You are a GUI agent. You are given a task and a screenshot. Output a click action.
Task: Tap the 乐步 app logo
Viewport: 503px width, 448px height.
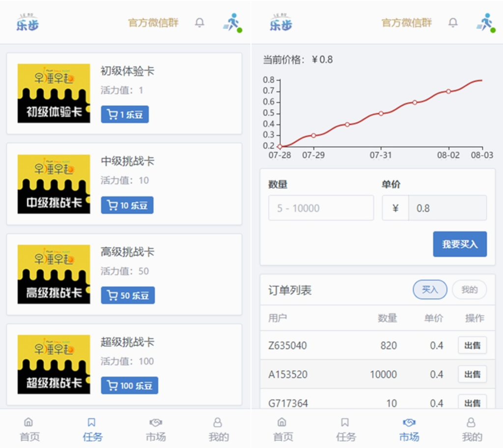click(x=28, y=22)
